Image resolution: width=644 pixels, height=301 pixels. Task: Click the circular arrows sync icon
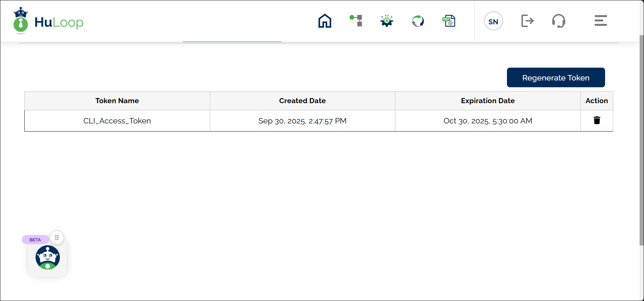pos(418,21)
